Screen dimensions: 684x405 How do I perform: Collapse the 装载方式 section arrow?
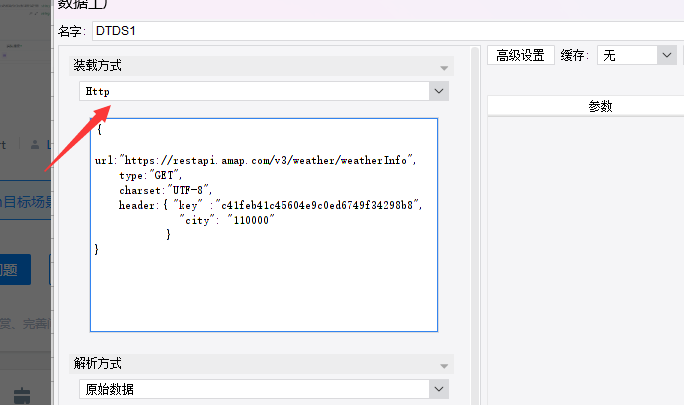click(x=444, y=68)
